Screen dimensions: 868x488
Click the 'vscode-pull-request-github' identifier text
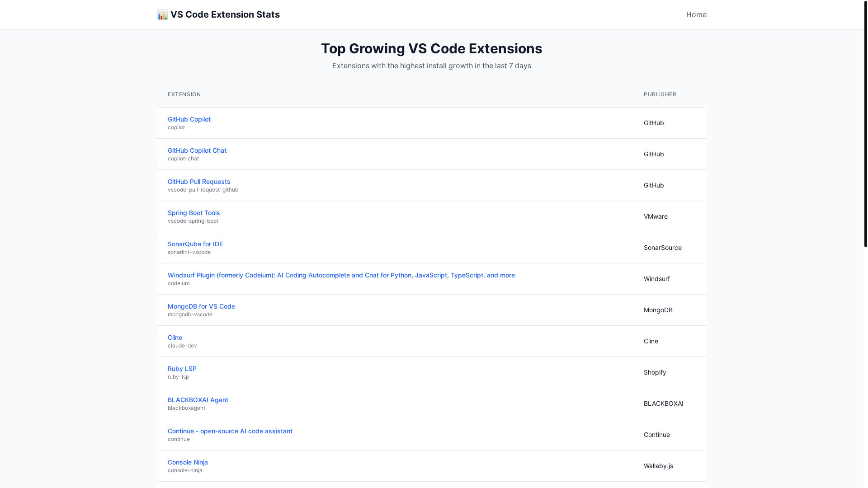pyautogui.click(x=203, y=190)
